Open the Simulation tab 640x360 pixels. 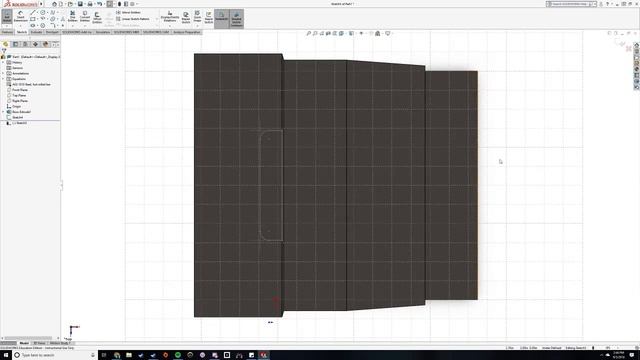point(103,32)
